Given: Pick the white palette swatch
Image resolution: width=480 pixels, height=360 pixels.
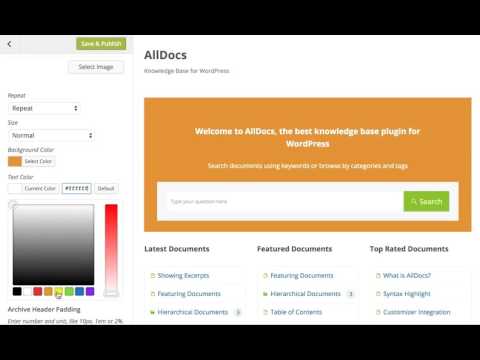Looking at the screenshot, I should pos(27,291).
